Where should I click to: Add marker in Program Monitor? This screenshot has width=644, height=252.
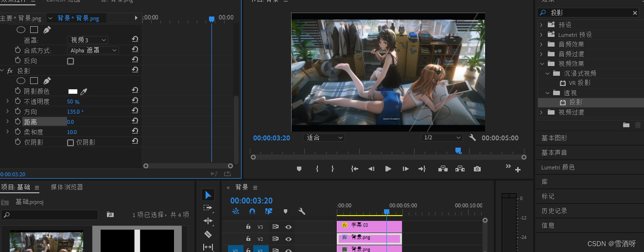299,169
